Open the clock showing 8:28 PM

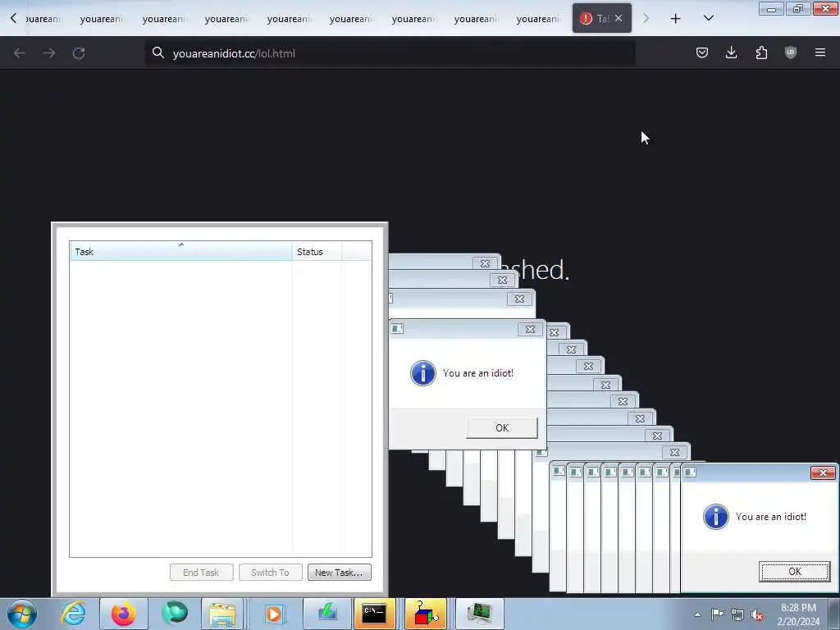tap(798, 614)
